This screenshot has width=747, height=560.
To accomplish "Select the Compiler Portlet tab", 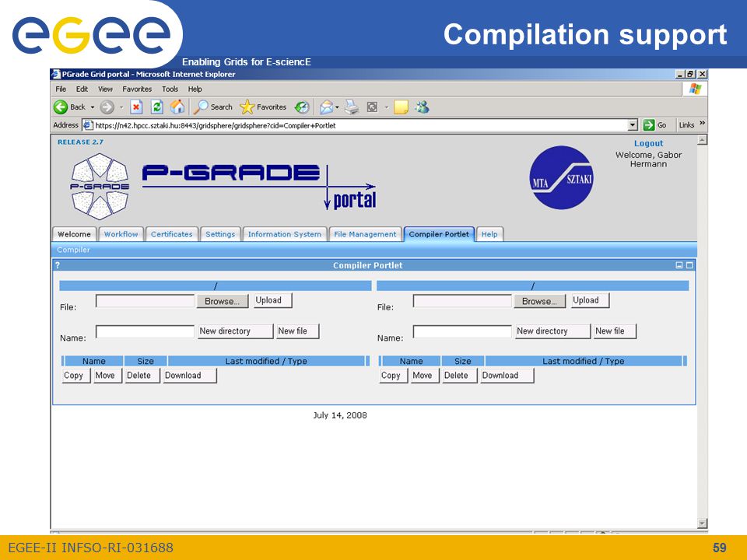I will coord(439,234).
